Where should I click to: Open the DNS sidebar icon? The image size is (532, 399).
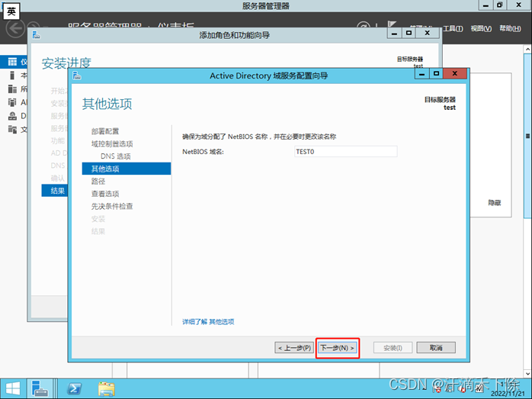(12, 116)
